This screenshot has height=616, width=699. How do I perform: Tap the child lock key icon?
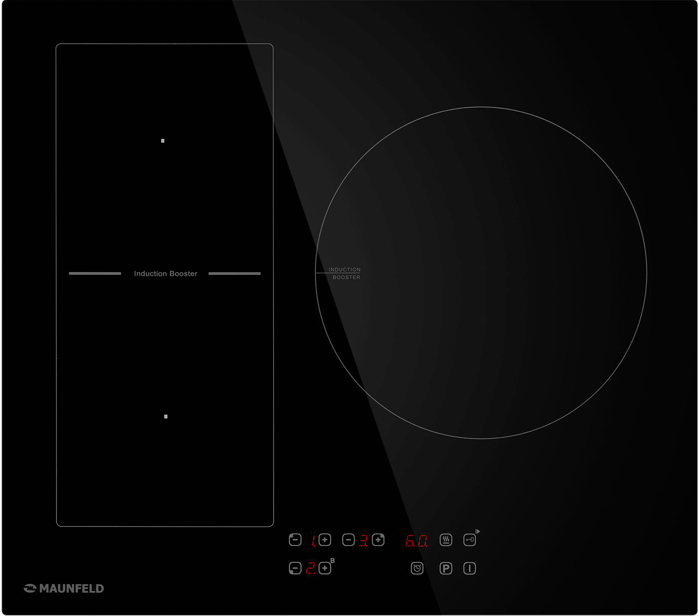click(469, 540)
